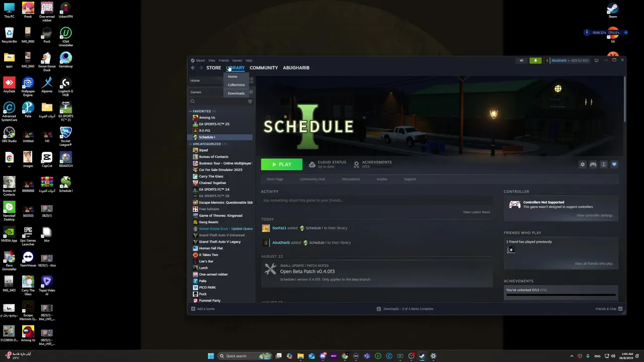Open the megaphone announcements icon
Image resolution: width=644 pixels, height=362 pixels.
tap(521, 60)
